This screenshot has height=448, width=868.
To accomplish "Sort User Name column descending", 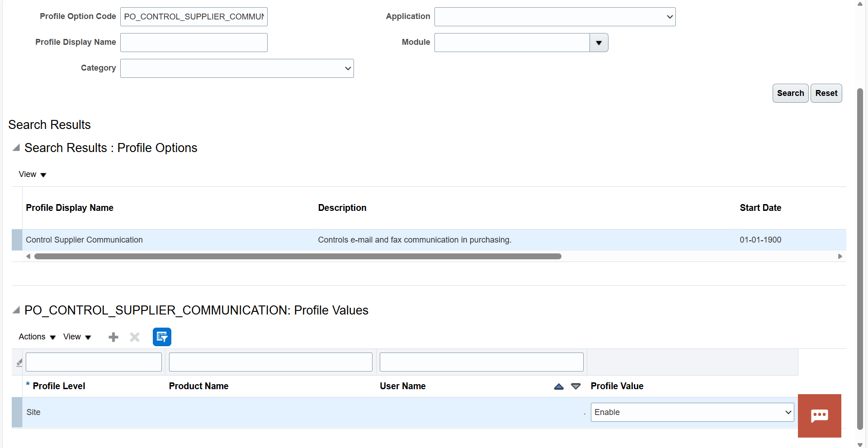I will pyautogui.click(x=576, y=386).
